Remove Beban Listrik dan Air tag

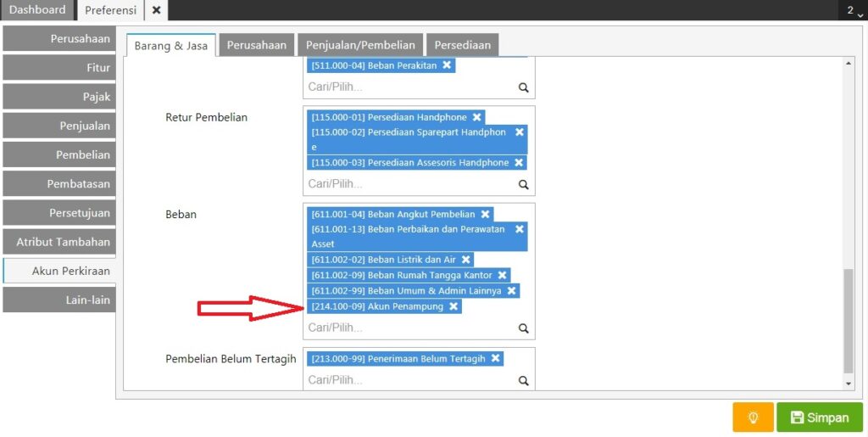tap(466, 260)
